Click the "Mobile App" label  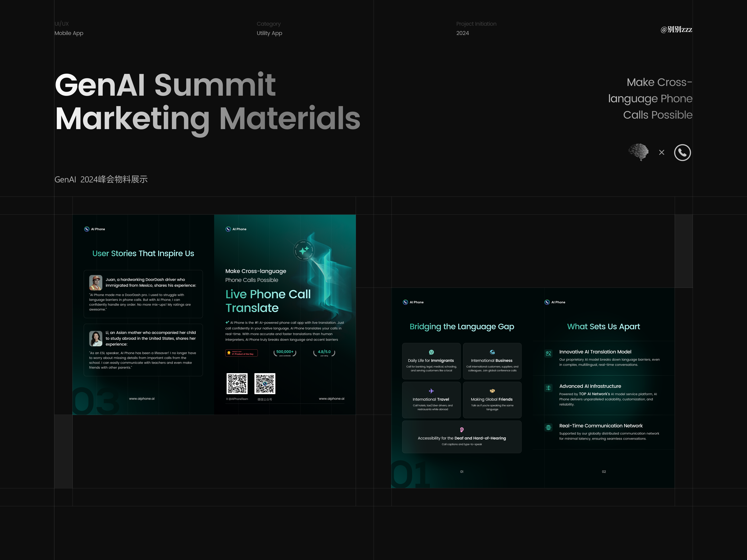tap(69, 33)
